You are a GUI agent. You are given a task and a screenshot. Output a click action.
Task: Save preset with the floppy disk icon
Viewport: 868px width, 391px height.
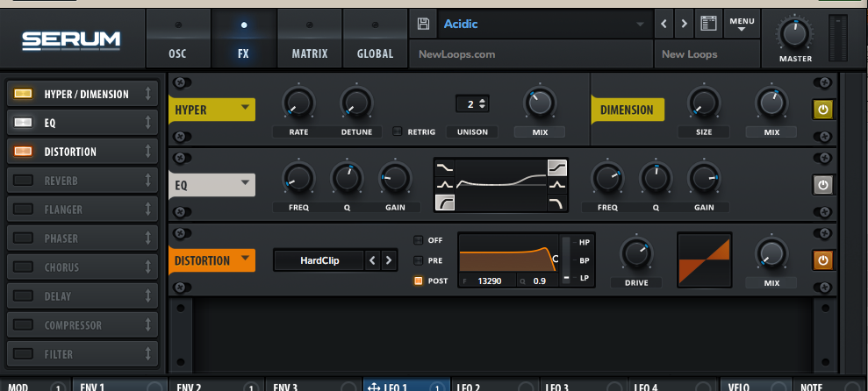pyautogui.click(x=423, y=24)
